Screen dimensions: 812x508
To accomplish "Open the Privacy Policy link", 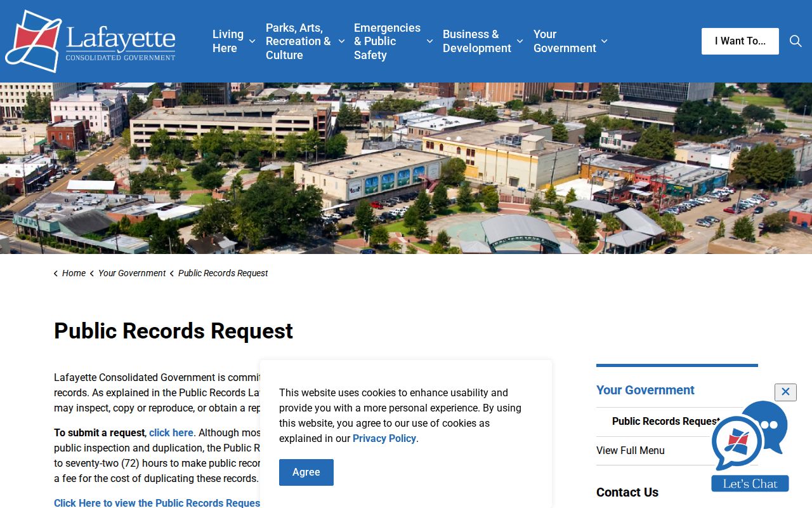I will (x=384, y=438).
